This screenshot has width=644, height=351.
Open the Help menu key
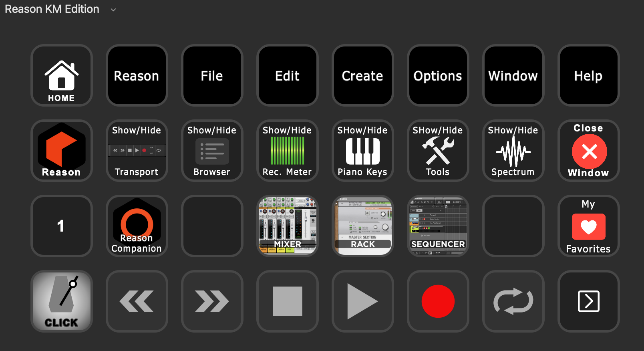click(589, 75)
